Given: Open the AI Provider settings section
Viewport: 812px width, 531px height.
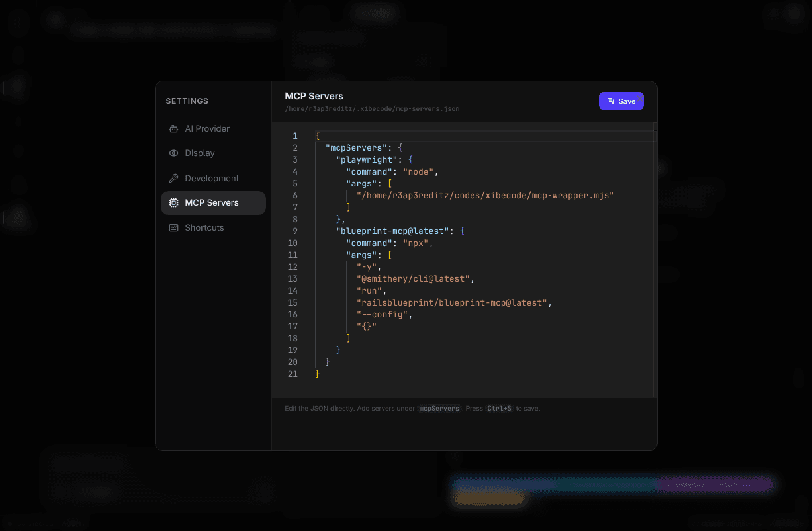Looking at the screenshot, I should pos(207,128).
